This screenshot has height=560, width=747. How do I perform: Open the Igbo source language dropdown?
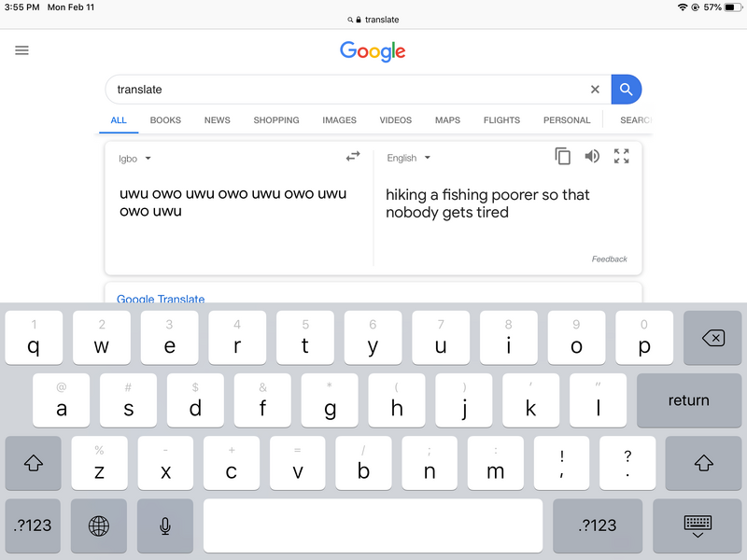(x=134, y=159)
